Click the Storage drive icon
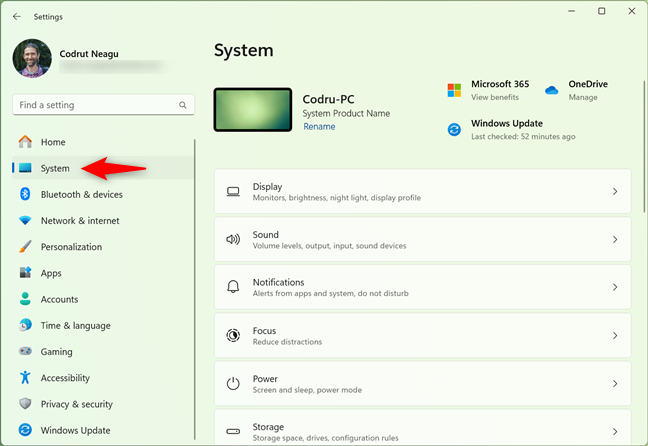 (233, 432)
